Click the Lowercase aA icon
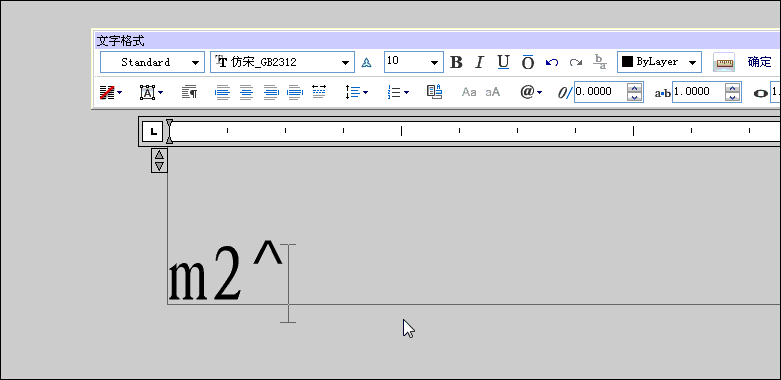 [493, 92]
